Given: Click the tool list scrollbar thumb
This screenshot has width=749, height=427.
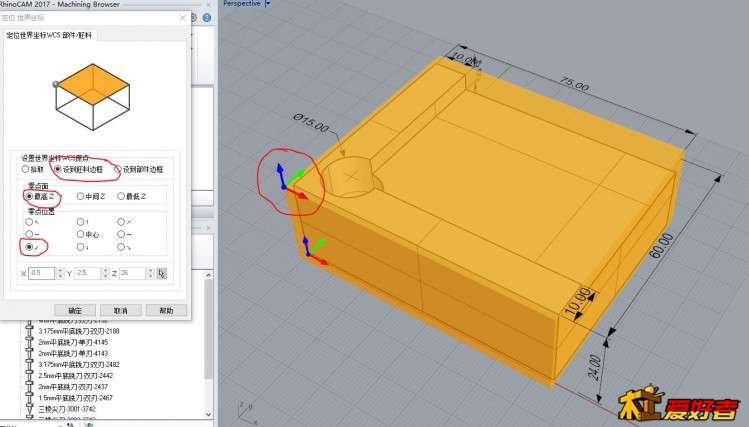Looking at the screenshot, I should pos(209,330).
